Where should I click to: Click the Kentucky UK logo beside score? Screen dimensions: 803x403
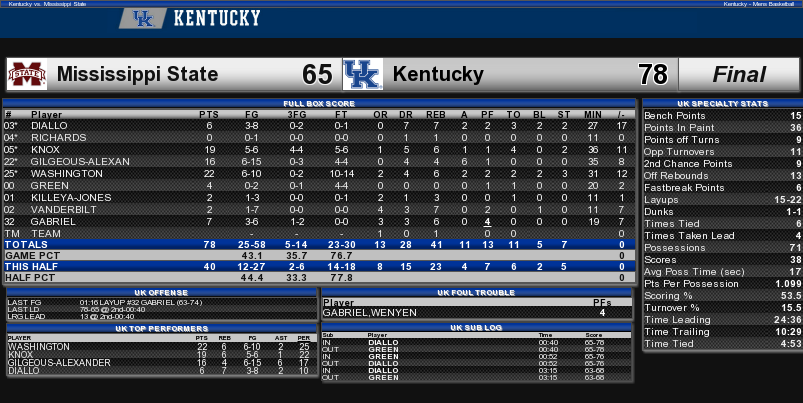362,74
